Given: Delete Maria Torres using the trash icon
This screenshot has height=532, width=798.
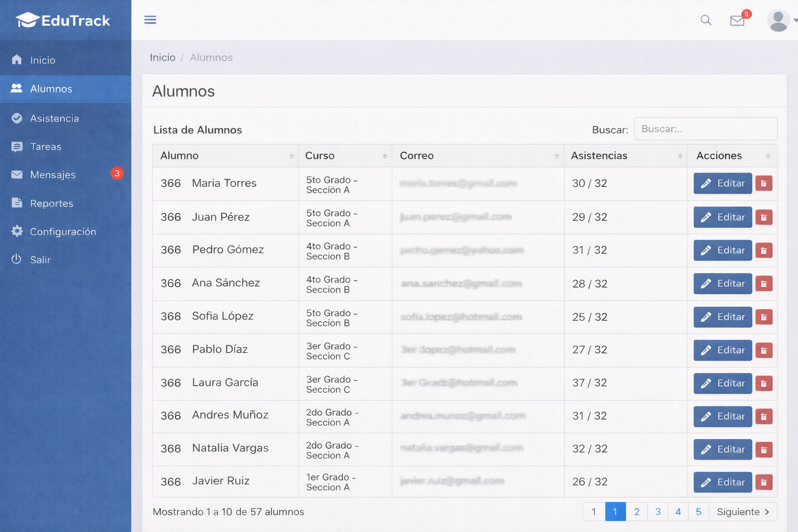Looking at the screenshot, I should [x=764, y=183].
